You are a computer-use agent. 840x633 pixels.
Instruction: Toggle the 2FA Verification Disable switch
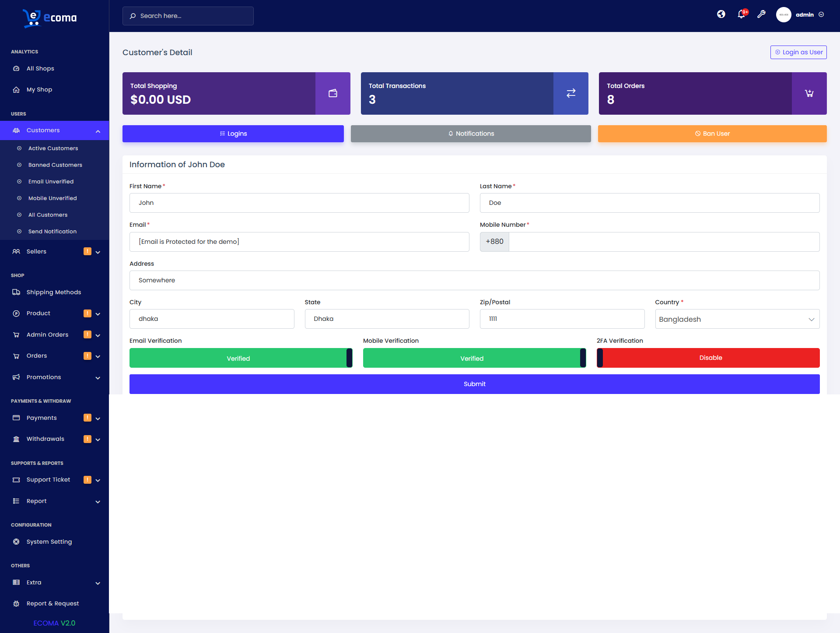pos(708,358)
